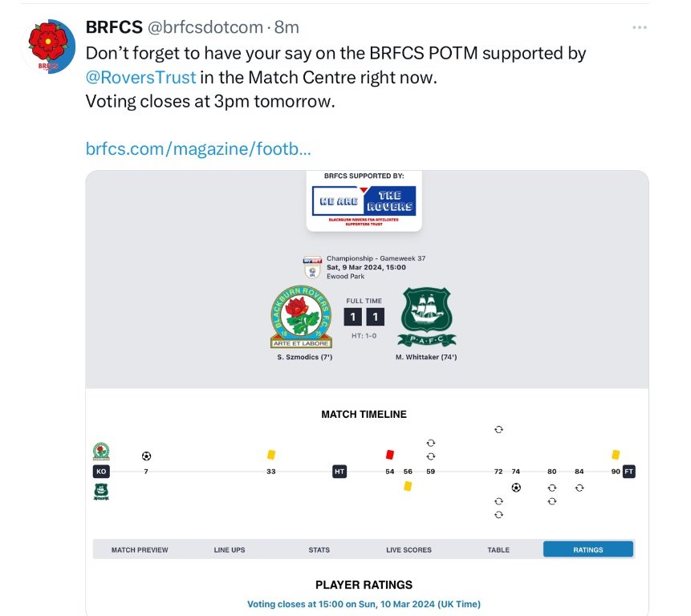This screenshot has height=616, width=691.
Task: Click the 84th-minute substitution icon
Action: click(579, 487)
